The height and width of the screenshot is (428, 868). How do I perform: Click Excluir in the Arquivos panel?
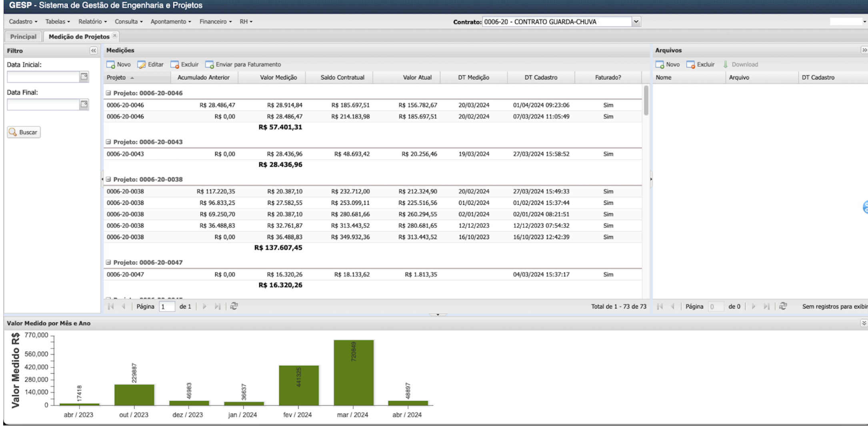tap(700, 65)
